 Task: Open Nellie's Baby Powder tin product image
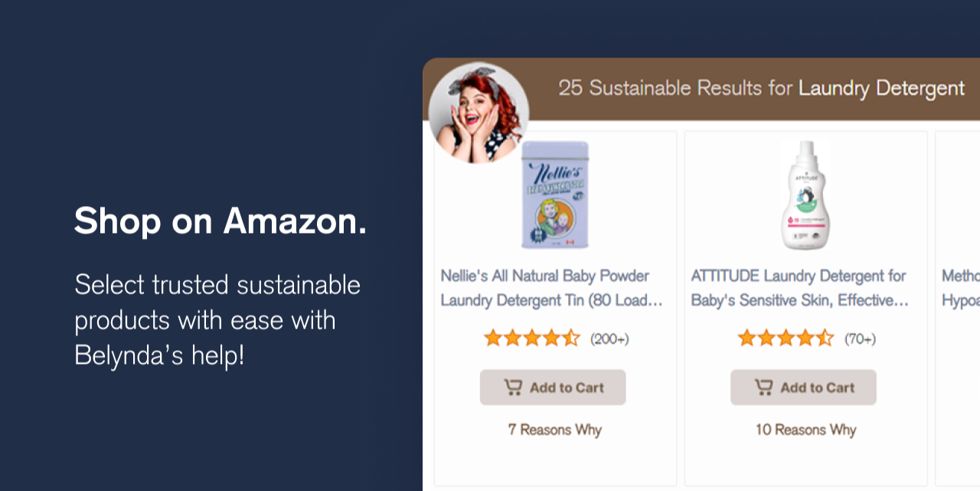555,195
